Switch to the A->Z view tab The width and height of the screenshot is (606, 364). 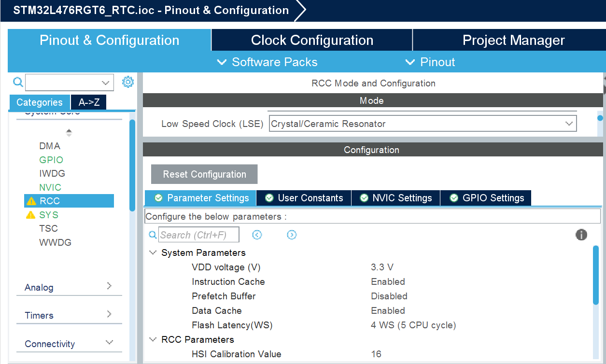coord(89,102)
